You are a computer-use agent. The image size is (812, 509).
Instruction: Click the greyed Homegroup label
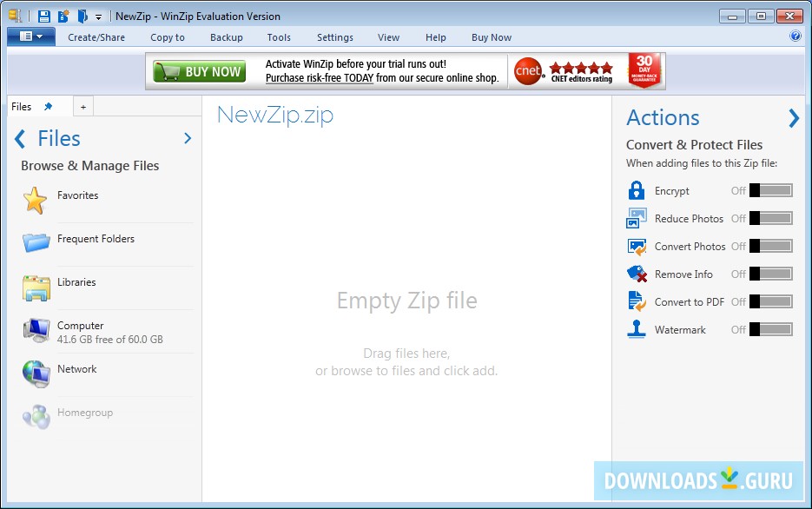click(x=85, y=413)
